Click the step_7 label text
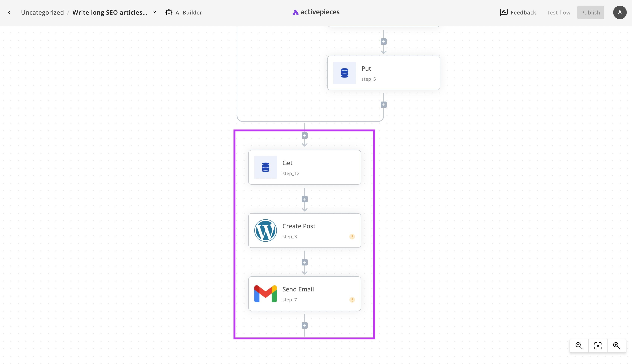632x364 pixels. tap(290, 300)
